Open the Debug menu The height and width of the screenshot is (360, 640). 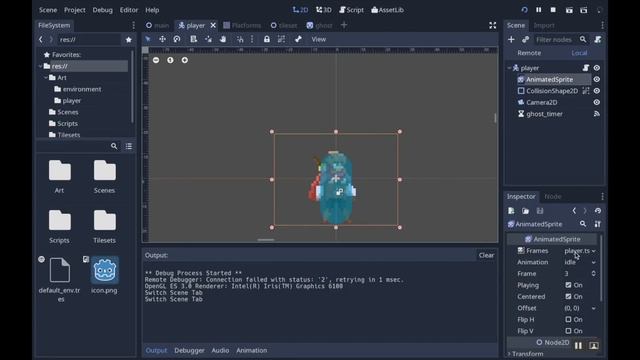coord(102,10)
